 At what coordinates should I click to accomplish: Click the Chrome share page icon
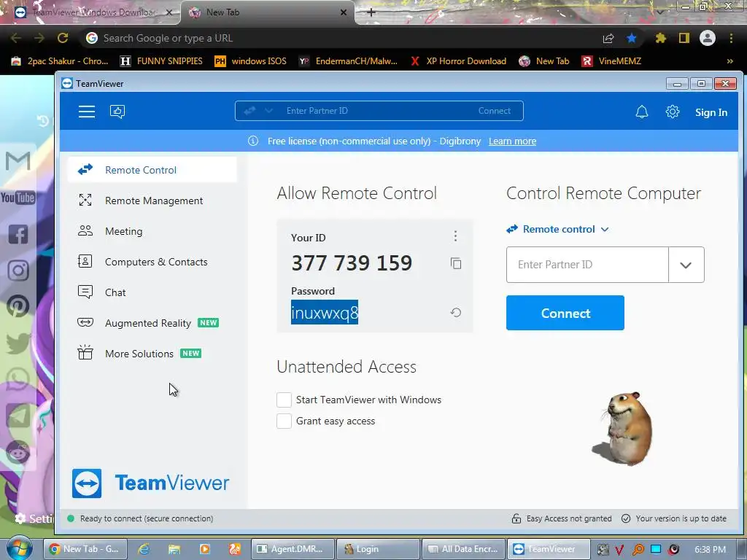pyautogui.click(x=608, y=38)
